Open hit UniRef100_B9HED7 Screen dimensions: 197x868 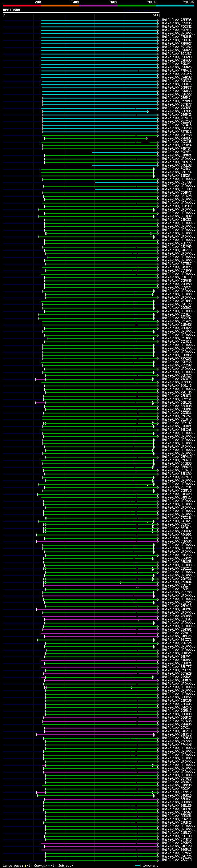tap(177, 40)
